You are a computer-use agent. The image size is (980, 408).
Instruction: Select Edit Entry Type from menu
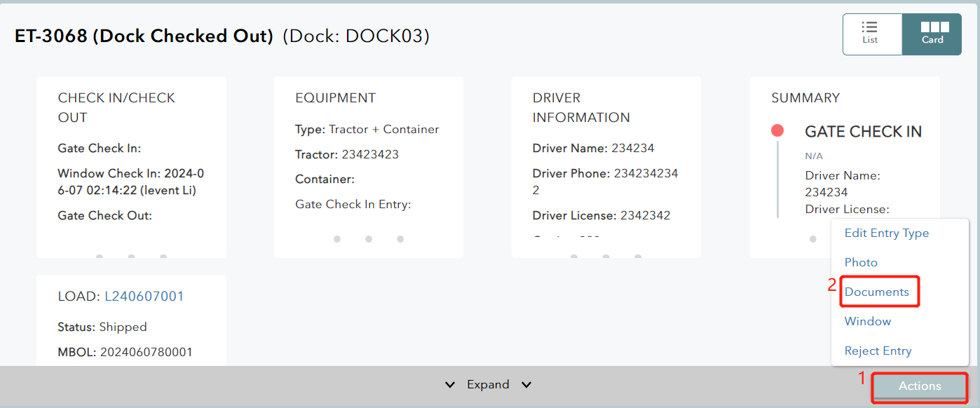[x=886, y=233]
